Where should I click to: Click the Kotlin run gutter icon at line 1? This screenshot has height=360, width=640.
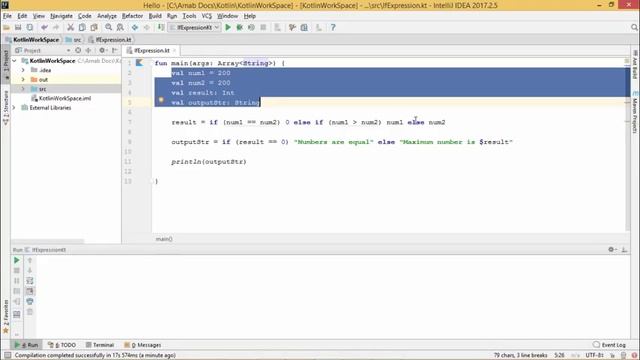140,62
